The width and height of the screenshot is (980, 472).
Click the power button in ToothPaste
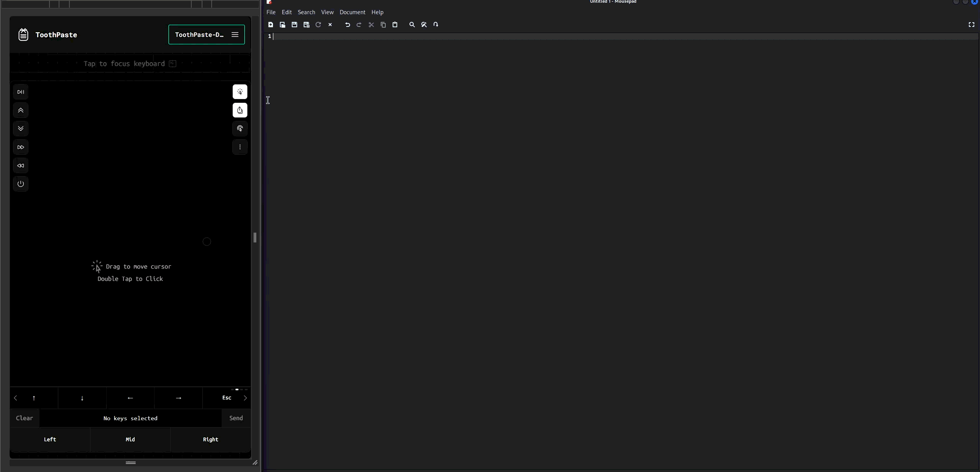(21, 184)
